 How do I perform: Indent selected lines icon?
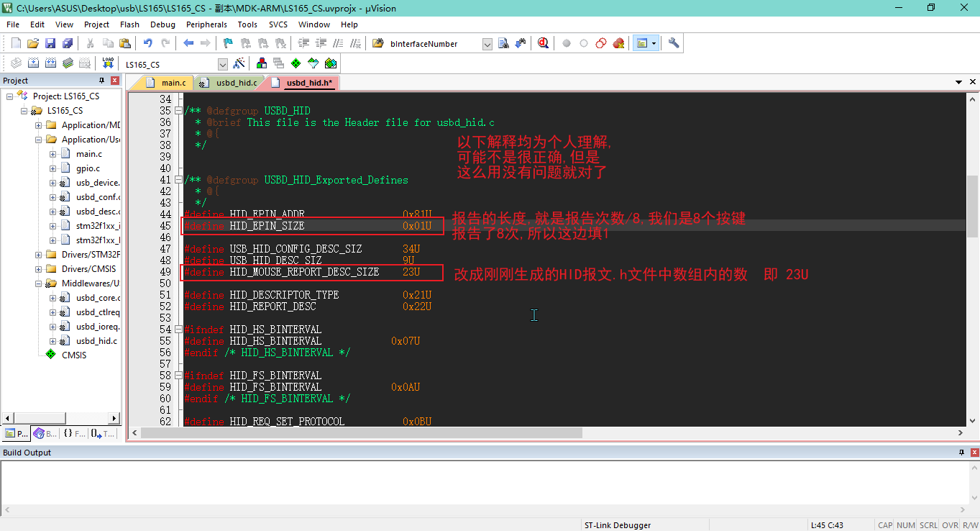303,43
